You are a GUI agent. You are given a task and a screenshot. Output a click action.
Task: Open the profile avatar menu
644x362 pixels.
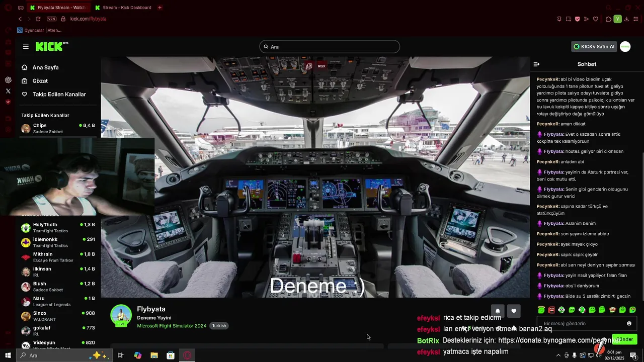pos(625,47)
